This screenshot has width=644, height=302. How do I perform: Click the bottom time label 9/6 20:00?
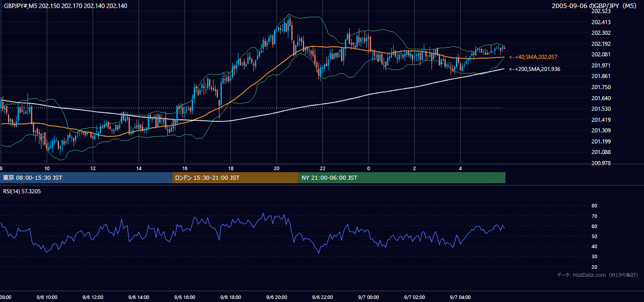click(x=276, y=297)
